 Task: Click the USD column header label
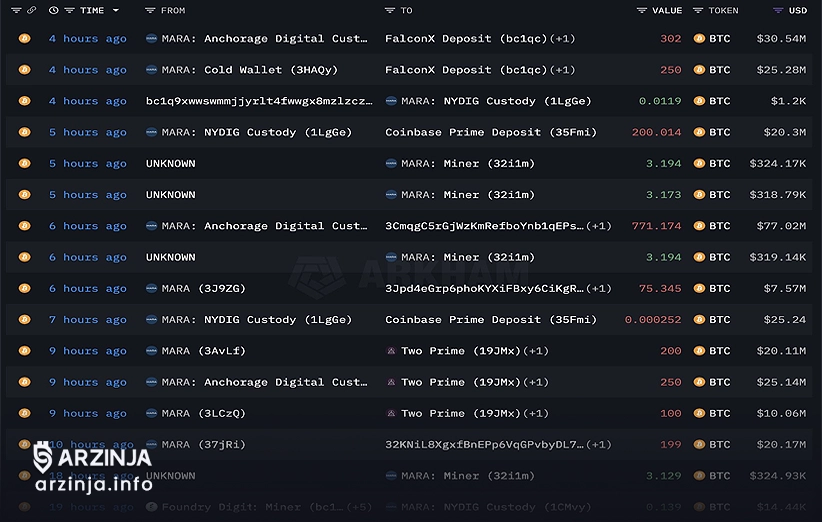(x=798, y=10)
